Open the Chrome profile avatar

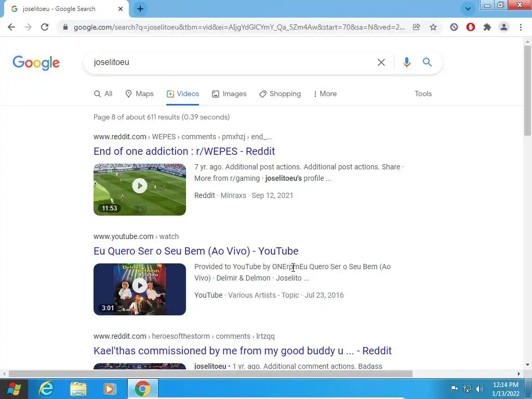pos(504,27)
